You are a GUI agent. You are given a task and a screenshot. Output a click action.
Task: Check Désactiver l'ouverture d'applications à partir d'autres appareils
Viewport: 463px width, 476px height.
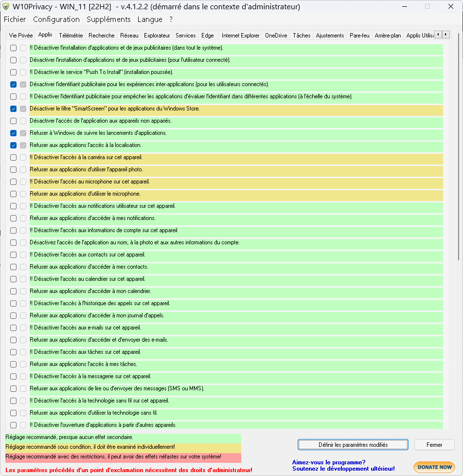(13, 425)
